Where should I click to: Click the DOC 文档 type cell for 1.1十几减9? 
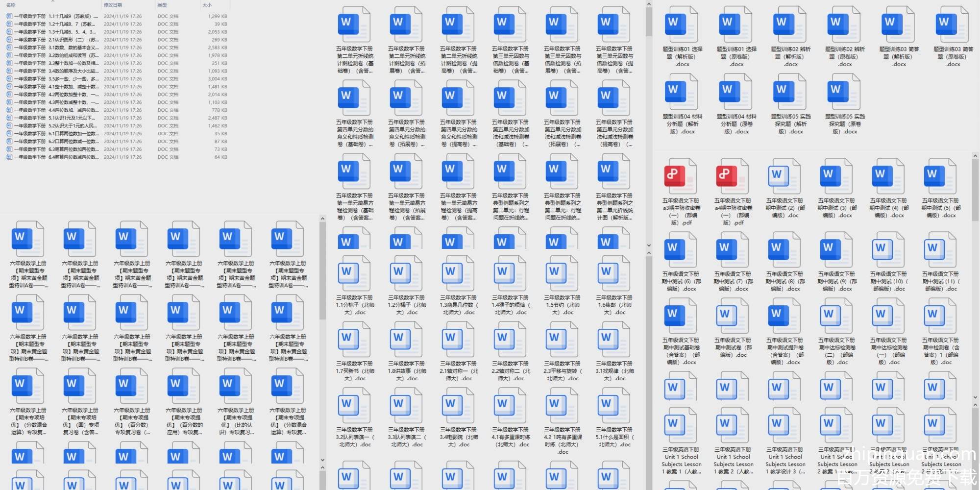click(x=168, y=16)
